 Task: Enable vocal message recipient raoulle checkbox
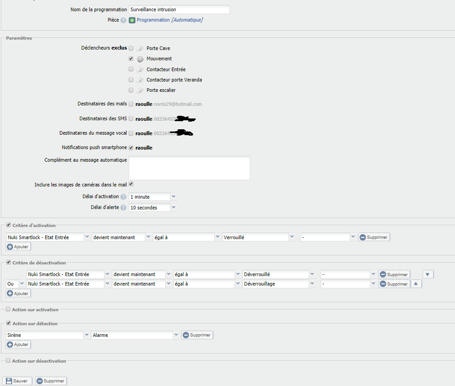coord(131,133)
